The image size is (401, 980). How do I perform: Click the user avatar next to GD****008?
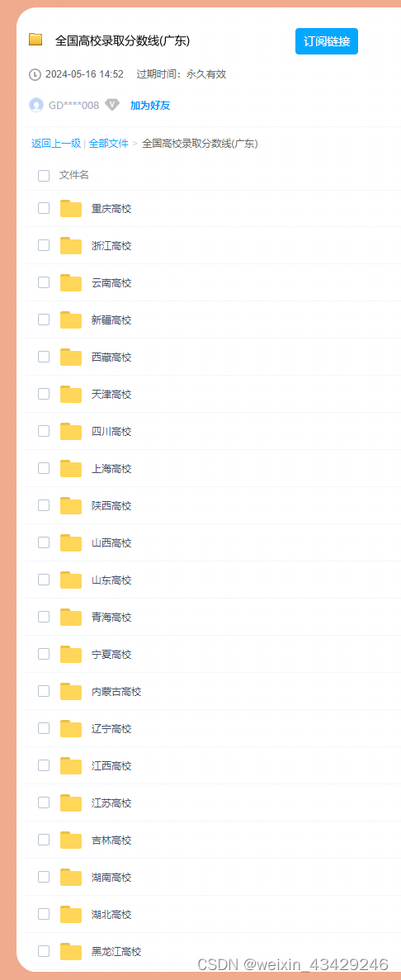[36, 105]
